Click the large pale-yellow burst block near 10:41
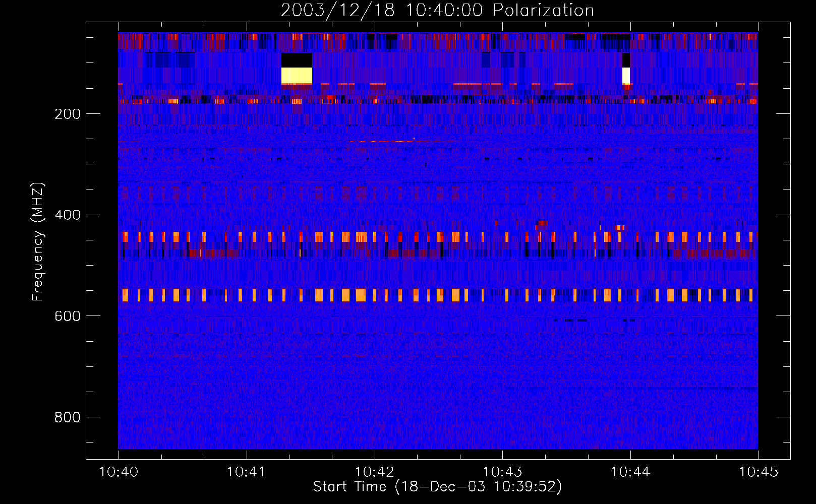This screenshot has width=816, height=504. (x=297, y=76)
